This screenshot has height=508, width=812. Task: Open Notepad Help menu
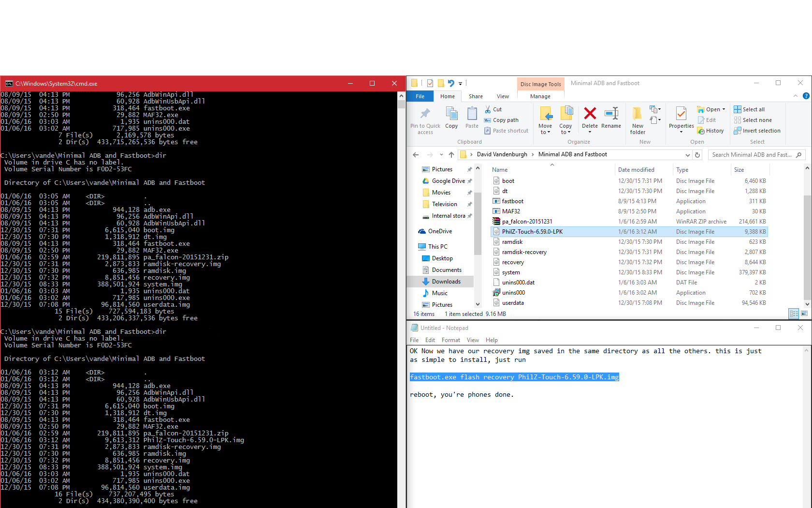click(x=492, y=340)
